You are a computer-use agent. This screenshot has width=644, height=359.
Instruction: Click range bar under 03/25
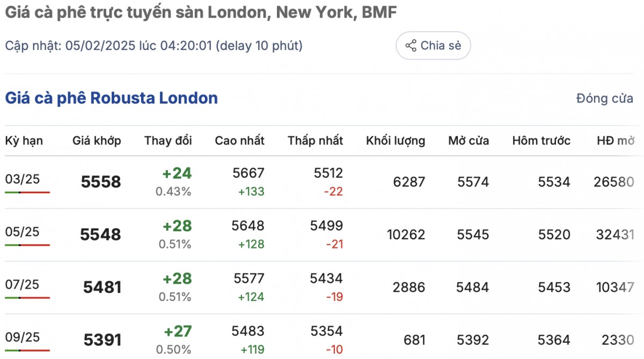[27, 192]
